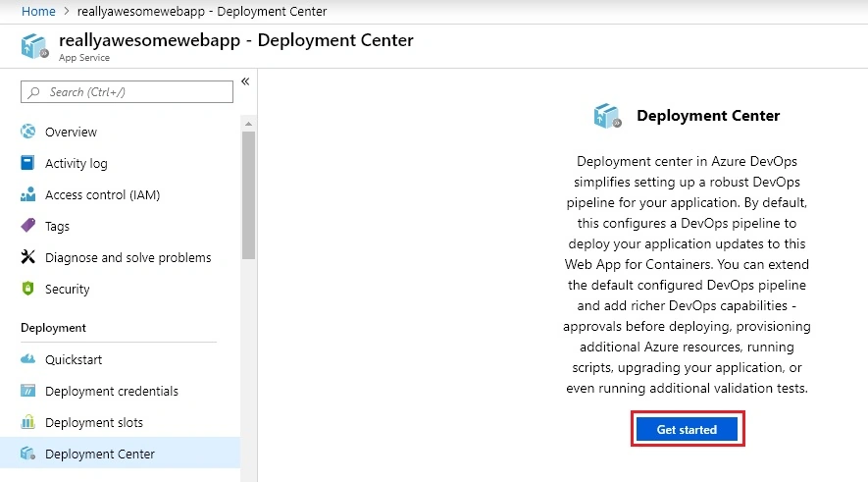Click the Overview globe icon

pos(27,132)
